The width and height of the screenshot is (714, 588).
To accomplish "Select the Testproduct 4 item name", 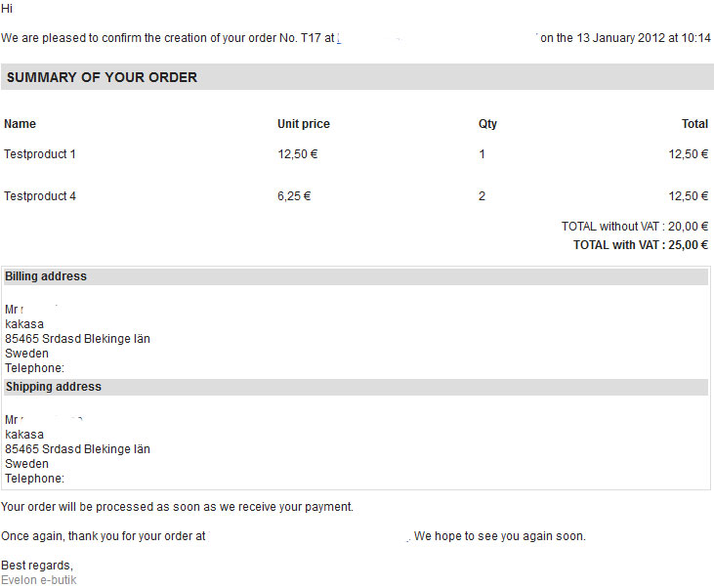I will click(40, 196).
